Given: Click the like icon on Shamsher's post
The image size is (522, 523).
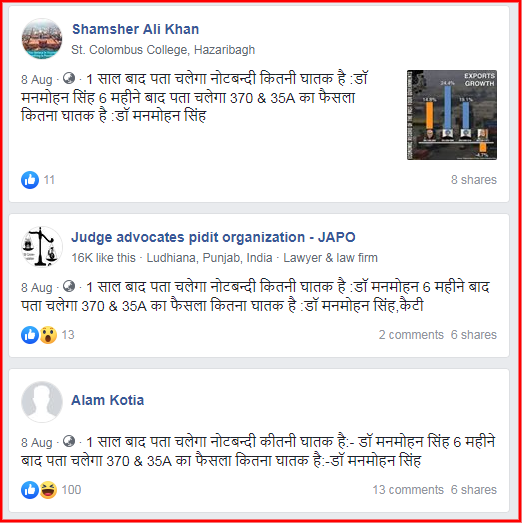Looking at the screenshot, I should pyautogui.click(x=30, y=180).
